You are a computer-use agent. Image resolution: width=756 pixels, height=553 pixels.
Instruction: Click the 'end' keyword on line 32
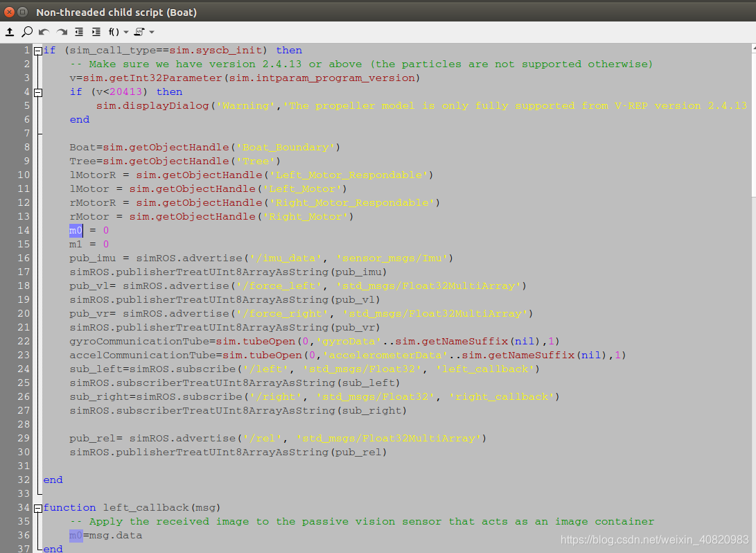coord(53,480)
